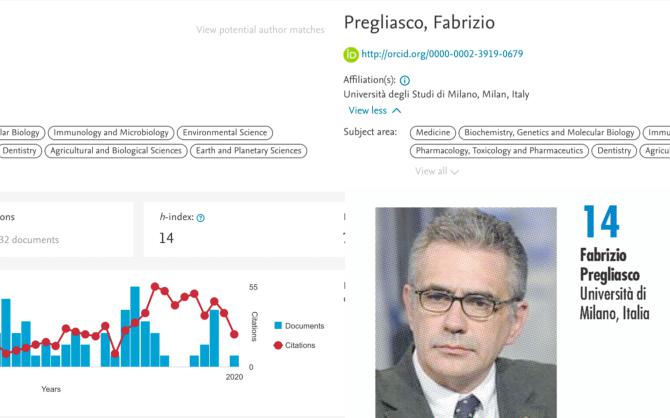
Task: Select Agricultural and Biological Sciences tag
Action: click(x=116, y=151)
